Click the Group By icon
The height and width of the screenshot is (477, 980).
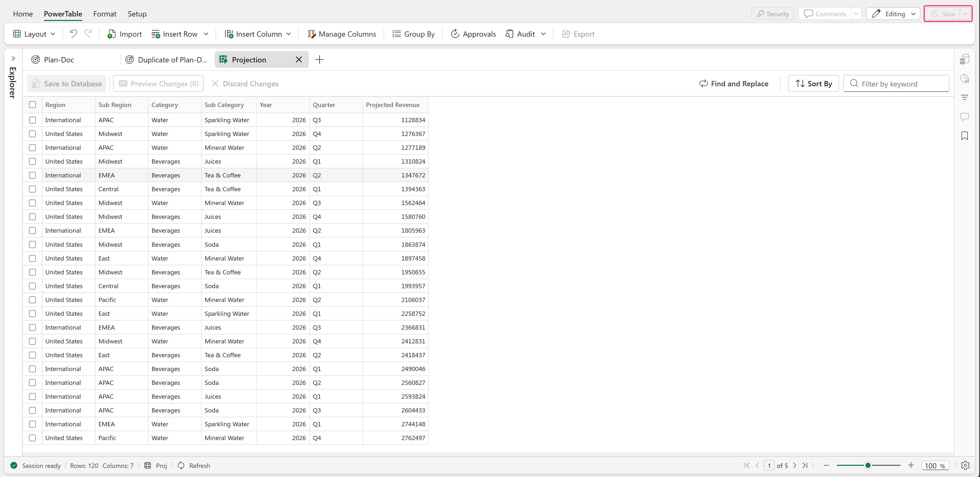click(396, 34)
